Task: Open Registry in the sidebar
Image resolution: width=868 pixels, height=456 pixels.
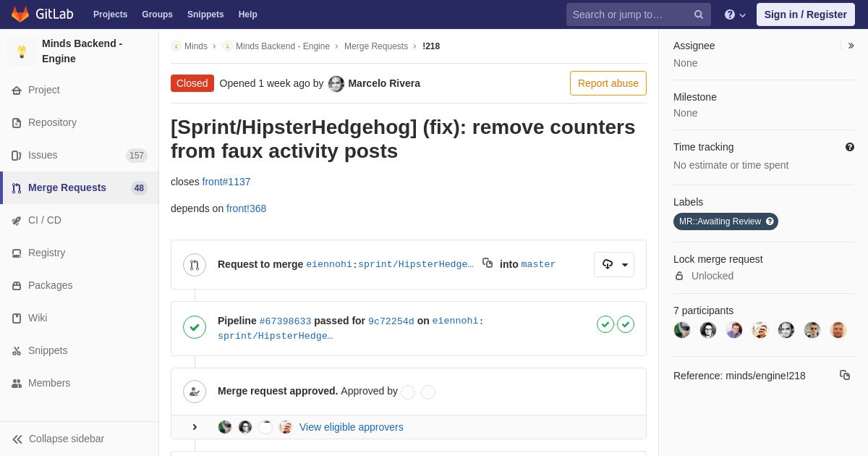Action: pyautogui.click(x=80, y=253)
